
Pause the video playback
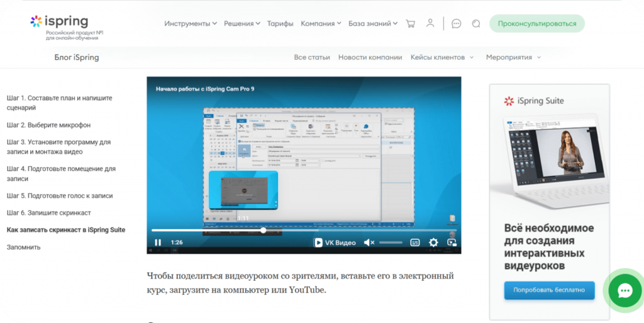[158, 242]
